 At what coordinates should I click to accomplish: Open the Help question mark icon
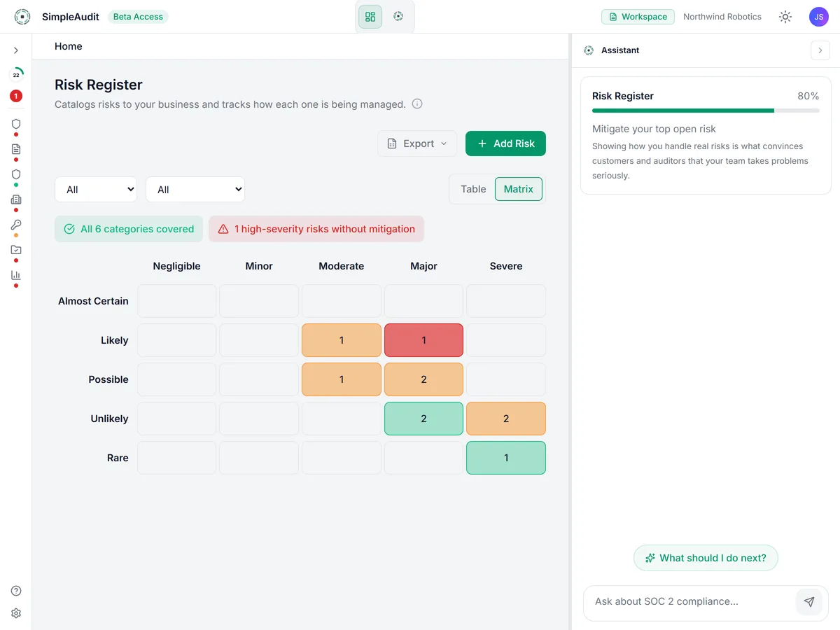(x=16, y=591)
